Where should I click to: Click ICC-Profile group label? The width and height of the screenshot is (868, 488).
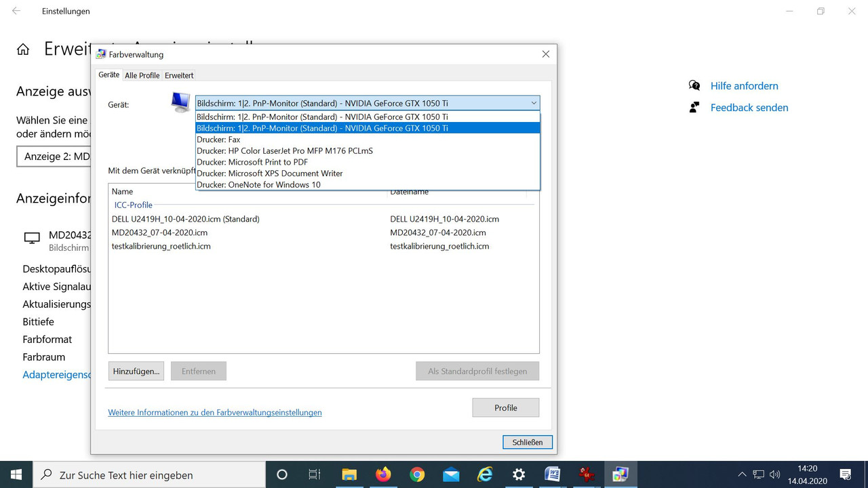pos(134,205)
